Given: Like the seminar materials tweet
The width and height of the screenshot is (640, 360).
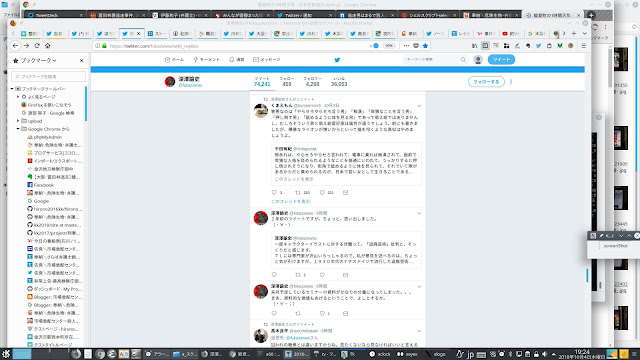Looking at the screenshot, I should tap(322, 313).
